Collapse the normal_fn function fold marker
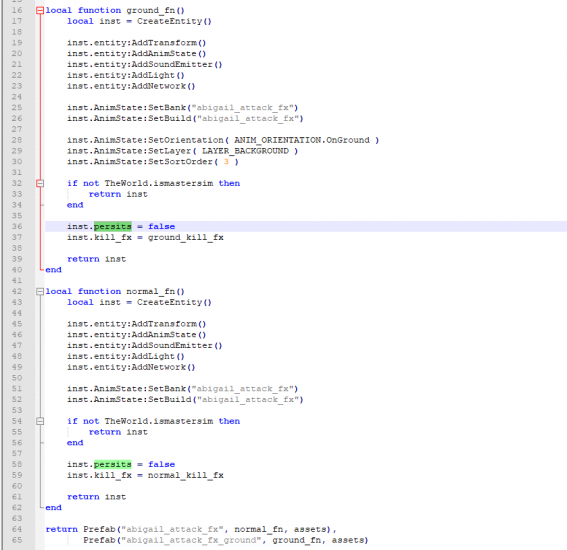The height and width of the screenshot is (550, 567). pos(40,291)
